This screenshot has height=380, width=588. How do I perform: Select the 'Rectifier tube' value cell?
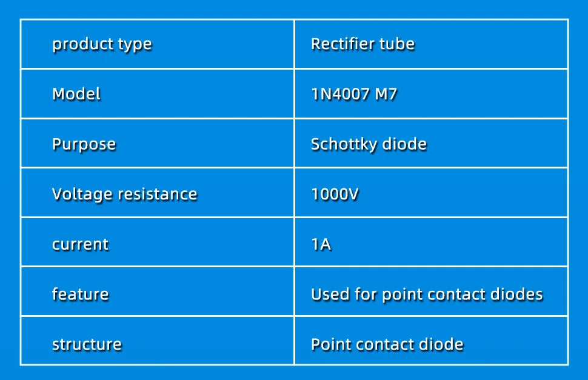pos(362,44)
